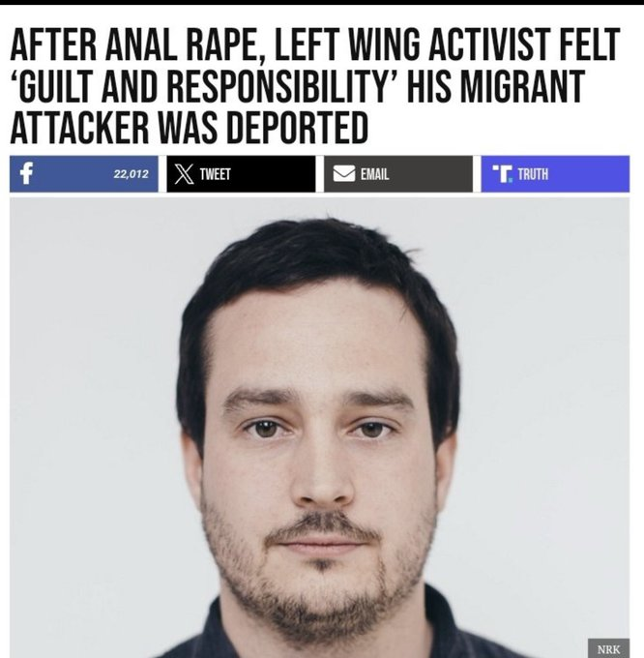Click the Truth Social 'T' icon
Image resolution: width=644 pixels, height=658 pixels.
[502, 174]
